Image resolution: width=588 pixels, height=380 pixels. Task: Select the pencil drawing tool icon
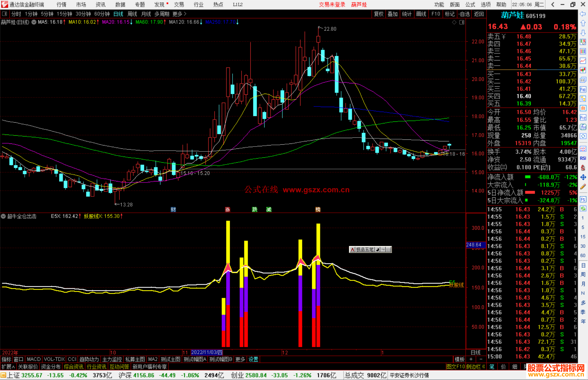tap(583, 187)
